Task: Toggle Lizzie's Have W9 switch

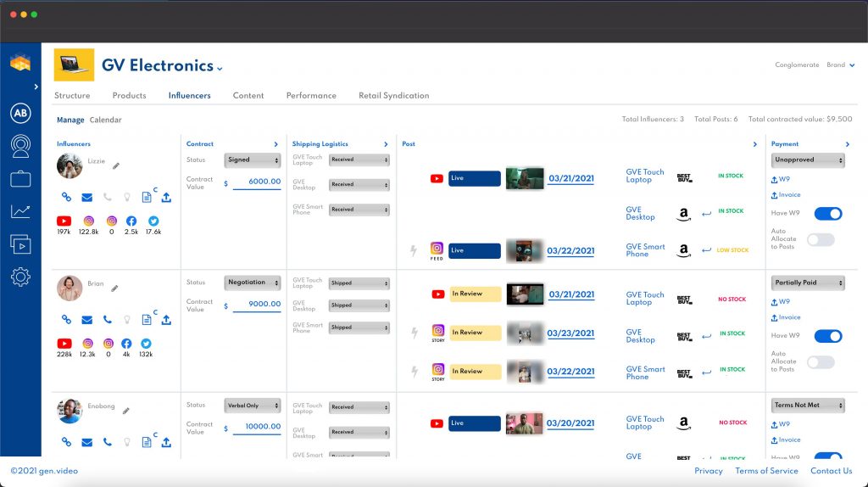Action: coord(827,213)
